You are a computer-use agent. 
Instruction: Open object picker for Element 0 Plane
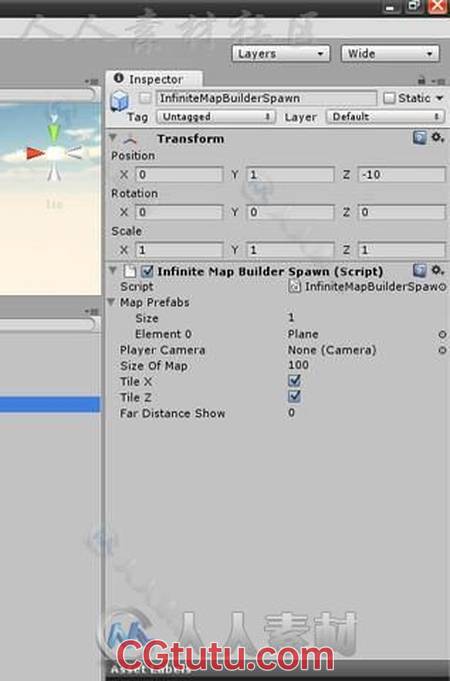(442, 334)
